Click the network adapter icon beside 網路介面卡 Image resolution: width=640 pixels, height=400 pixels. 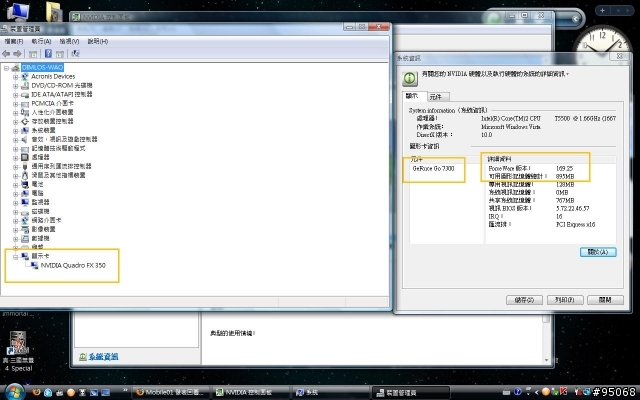coord(24,220)
